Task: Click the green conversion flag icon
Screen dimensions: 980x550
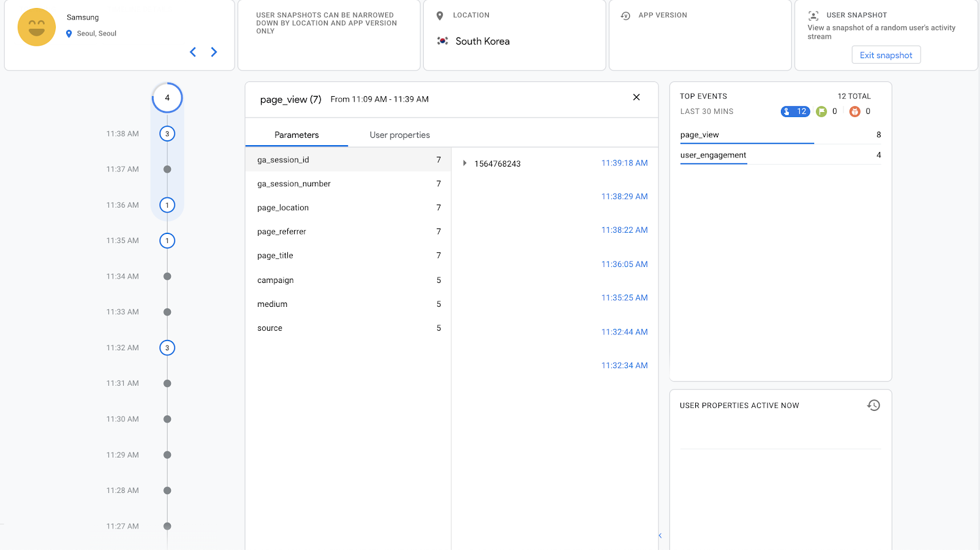Action: [821, 111]
